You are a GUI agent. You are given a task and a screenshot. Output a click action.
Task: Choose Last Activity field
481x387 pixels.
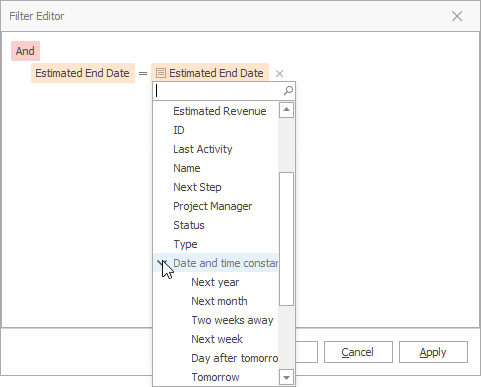point(216,149)
